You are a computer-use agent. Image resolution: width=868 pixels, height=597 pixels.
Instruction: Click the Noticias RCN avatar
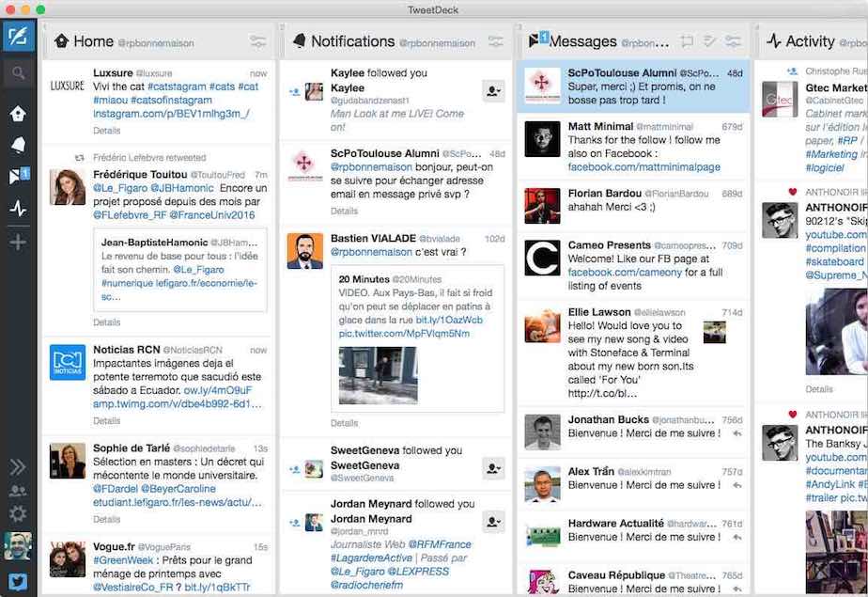pyautogui.click(x=68, y=363)
